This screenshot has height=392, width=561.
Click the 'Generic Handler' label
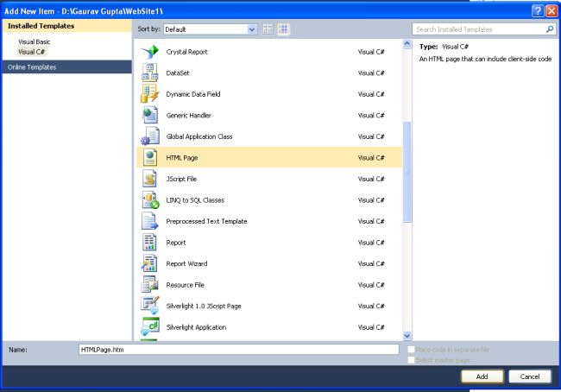coord(188,116)
